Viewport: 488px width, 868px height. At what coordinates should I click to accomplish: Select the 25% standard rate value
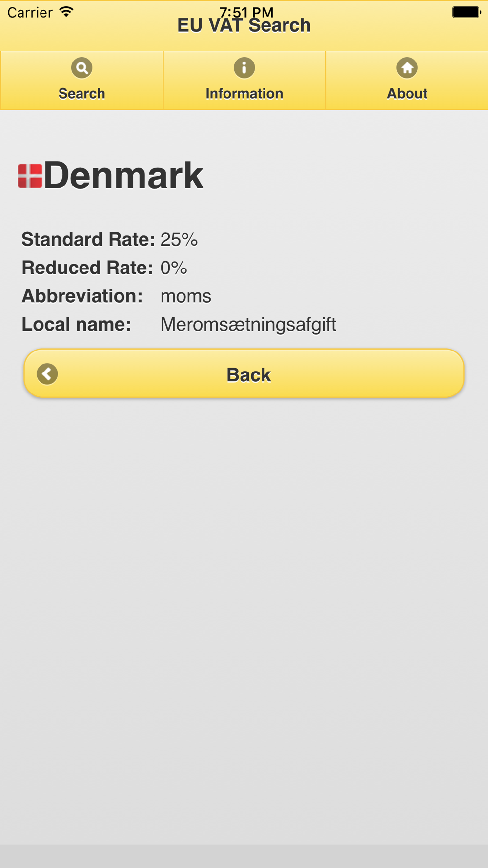pyautogui.click(x=179, y=239)
